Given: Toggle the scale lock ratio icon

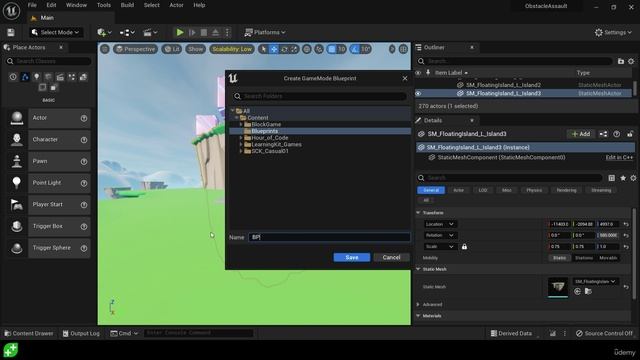Looking at the screenshot, I should (464, 247).
